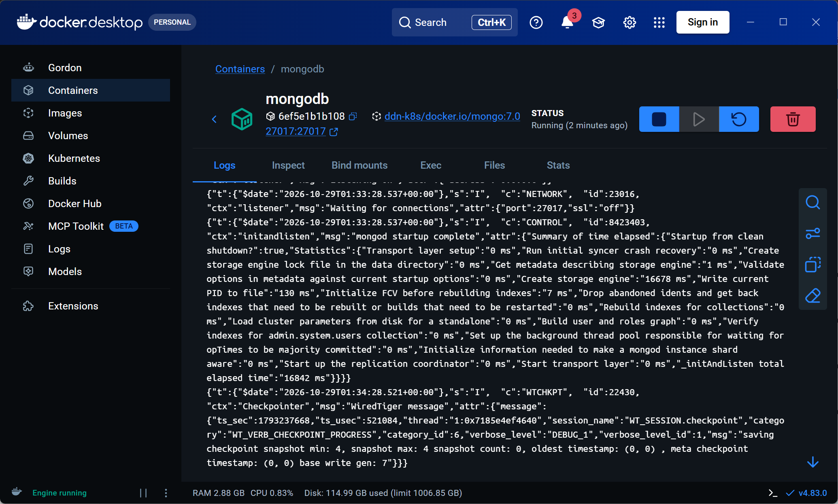Restart the mongodb container
Screen dimensions: 838x504
(739, 119)
